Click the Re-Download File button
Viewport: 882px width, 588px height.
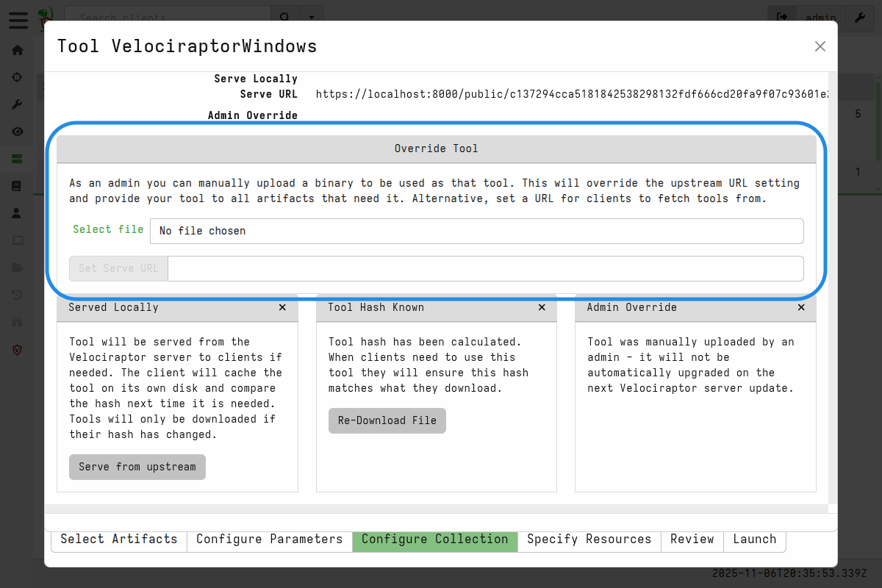point(387,420)
